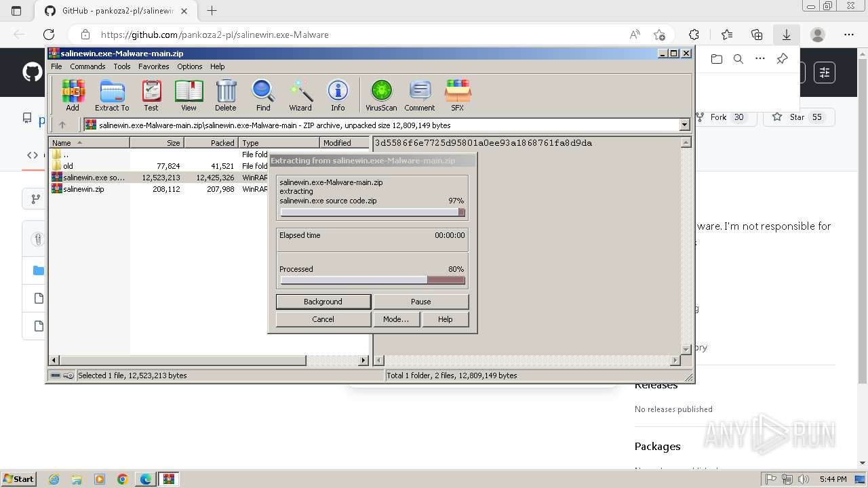Open the Tools menu
868x488 pixels.
(122, 66)
